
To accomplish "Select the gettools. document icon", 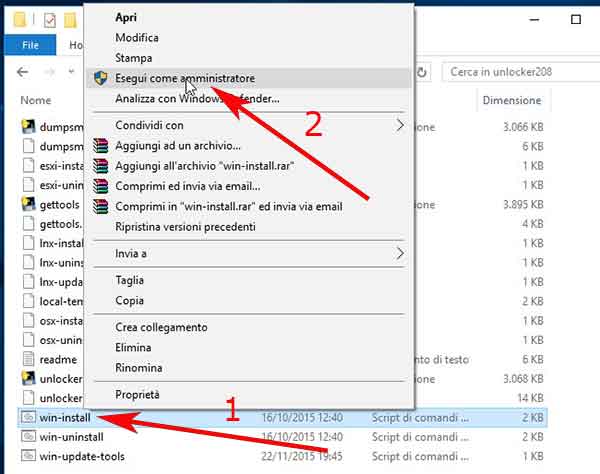I will coord(29,224).
